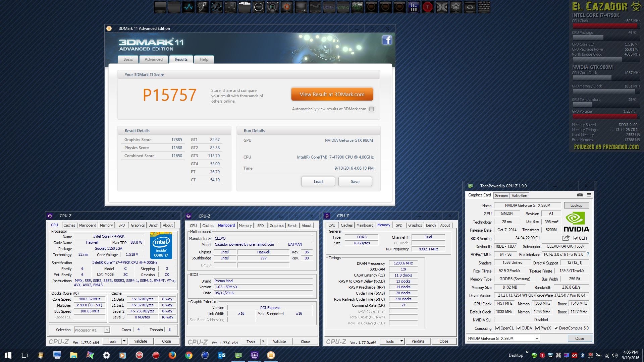The width and height of the screenshot is (644, 362).
Task: Toggle the CUDA checkbox in GPU-Z
Action: [519, 328]
